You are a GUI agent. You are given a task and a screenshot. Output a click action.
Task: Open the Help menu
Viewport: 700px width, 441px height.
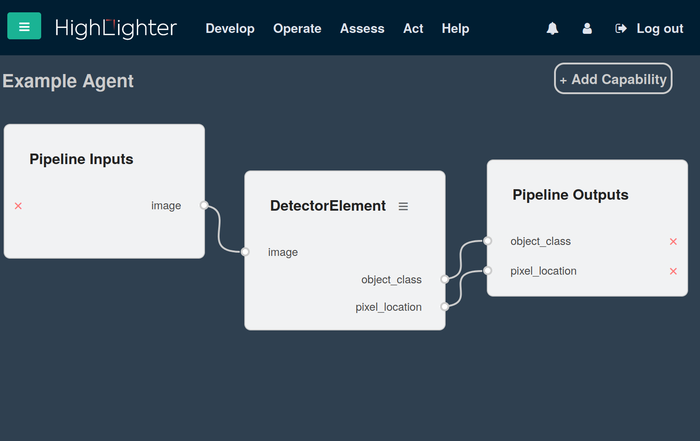455,29
